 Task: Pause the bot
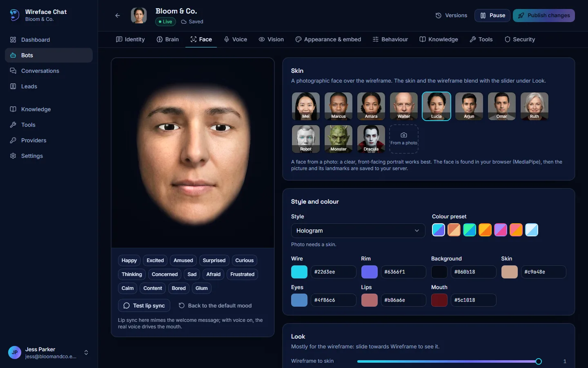492,16
